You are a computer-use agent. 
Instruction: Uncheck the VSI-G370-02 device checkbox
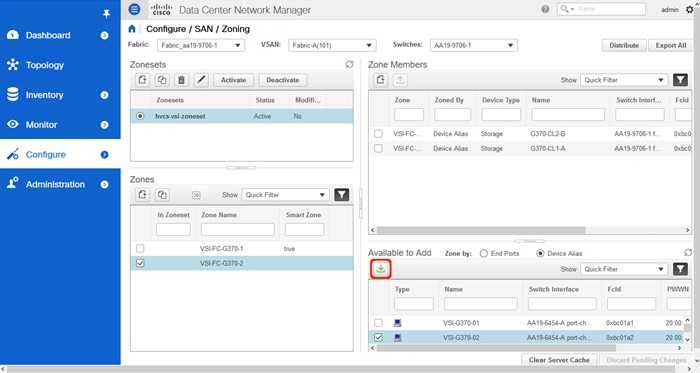point(378,337)
